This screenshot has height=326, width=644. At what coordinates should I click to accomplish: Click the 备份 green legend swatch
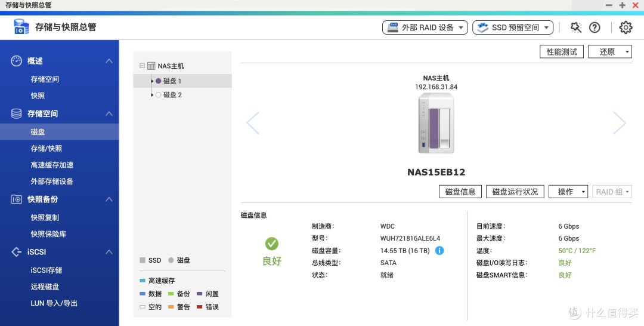click(x=171, y=294)
